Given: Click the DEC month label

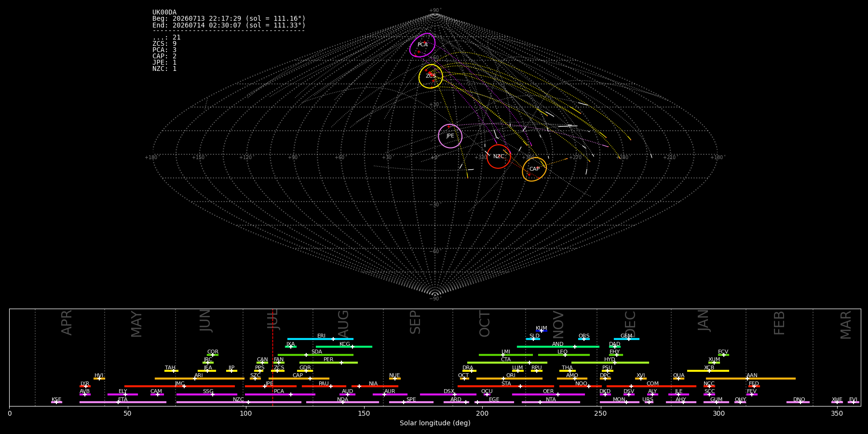Looking at the screenshot, I should [630, 324].
